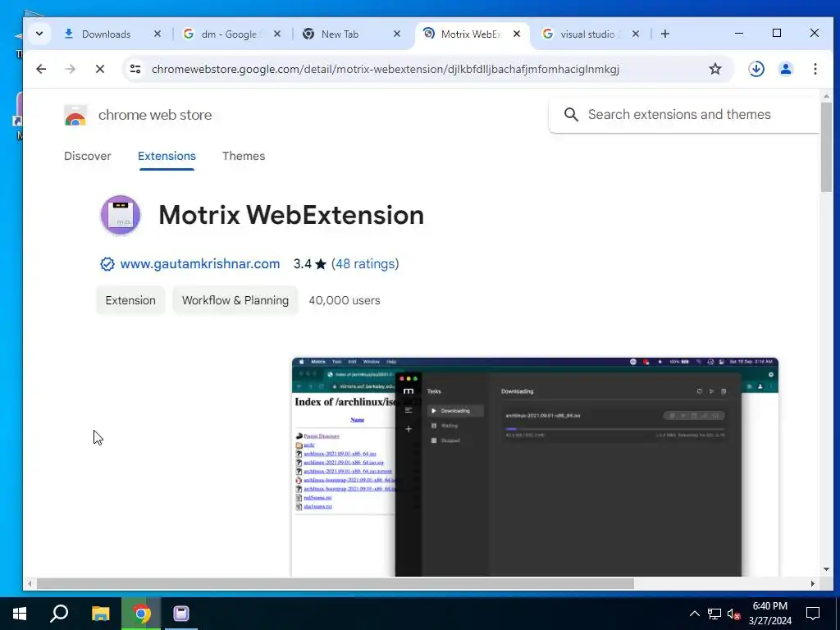Screen dimensions: 840x630
Task: Open the muted volume tray icon
Action: [x=734, y=614]
